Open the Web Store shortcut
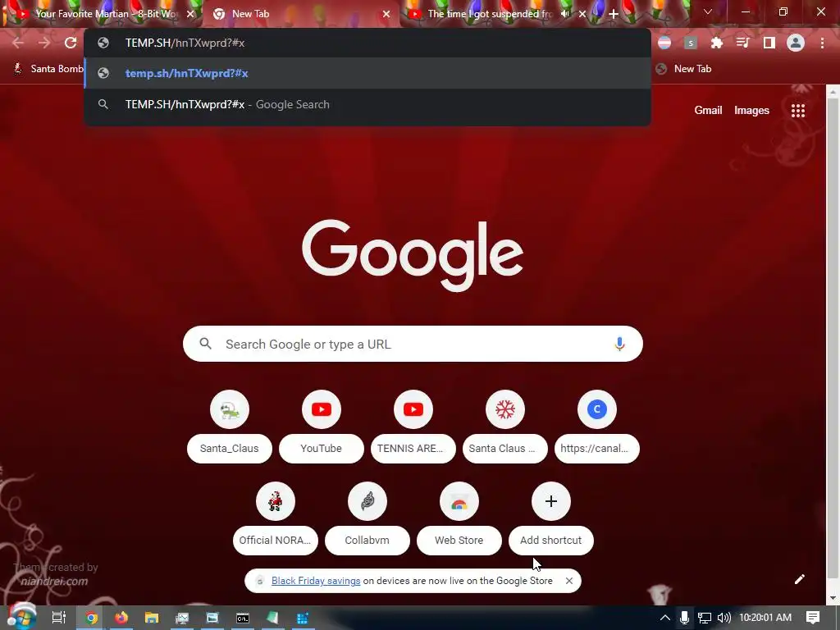The width and height of the screenshot is (840, 630). pyautogui.click(x=459, y=518)
